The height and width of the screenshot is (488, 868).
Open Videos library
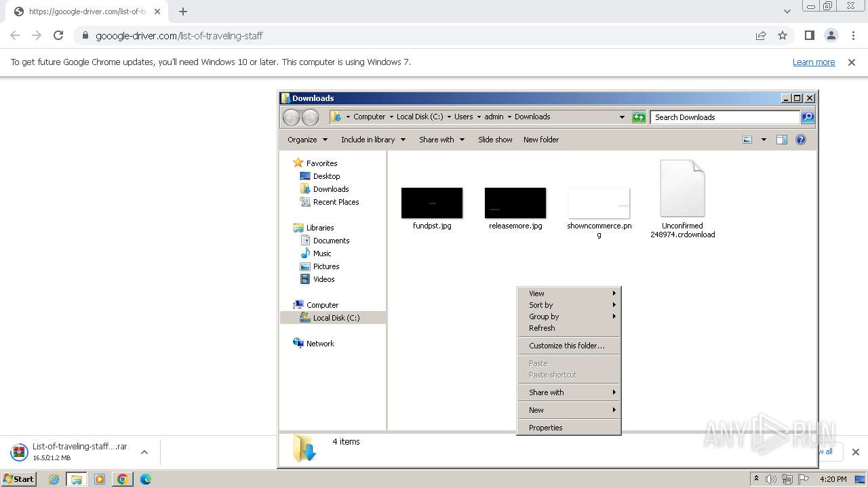[x=323, y=279]
